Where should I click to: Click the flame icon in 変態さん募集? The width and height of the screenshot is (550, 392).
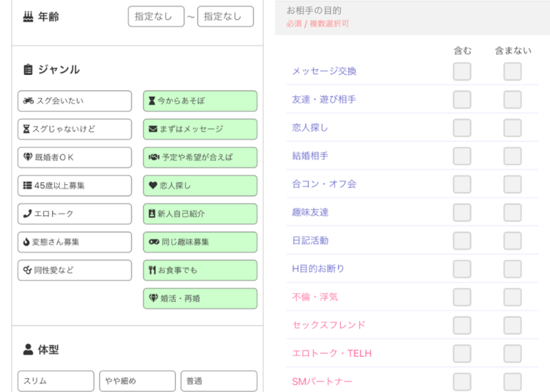coord(26,242)
